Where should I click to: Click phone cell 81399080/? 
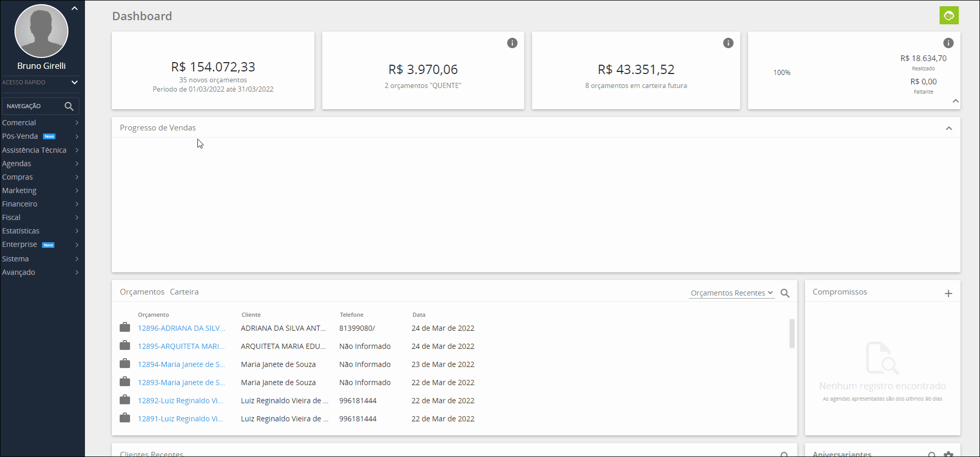tap(357, 328)
